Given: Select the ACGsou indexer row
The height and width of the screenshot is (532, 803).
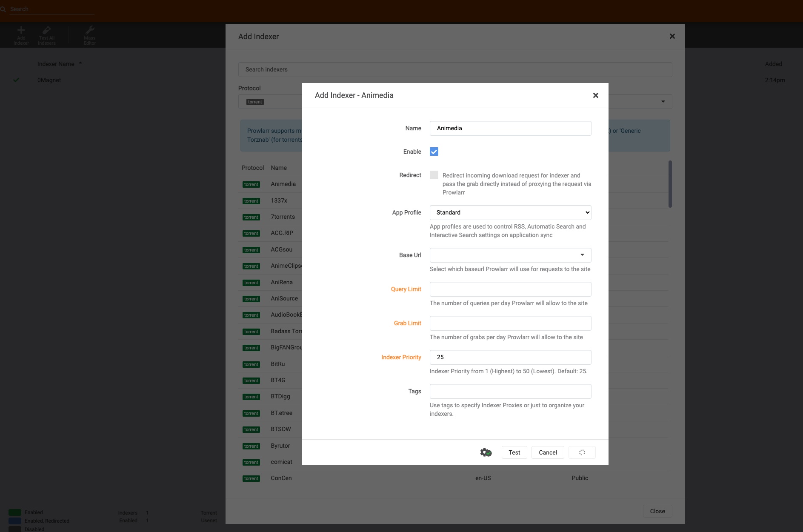Looking at the screenshot, I should point(282,249).
